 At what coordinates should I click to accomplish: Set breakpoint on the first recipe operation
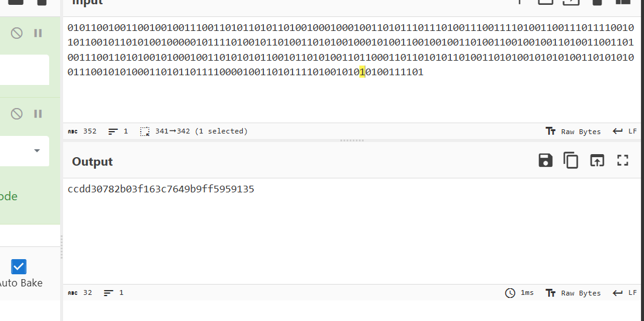coord(38,33)
